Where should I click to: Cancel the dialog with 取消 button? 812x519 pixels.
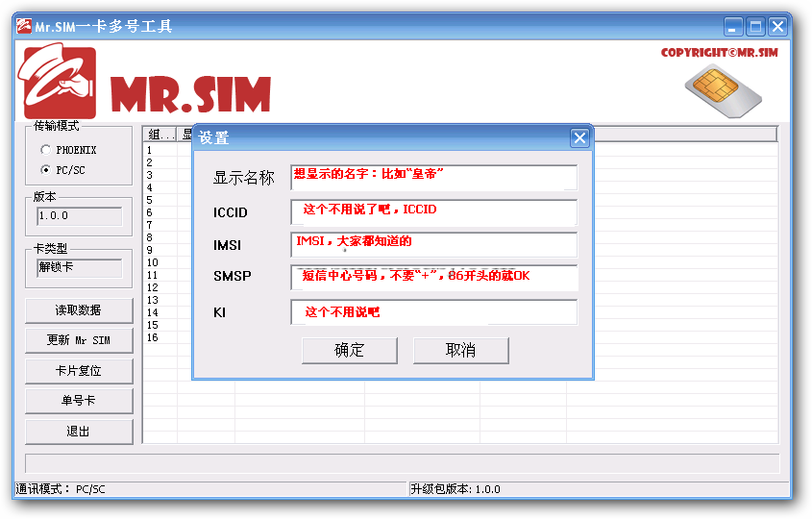click(461, 351)
